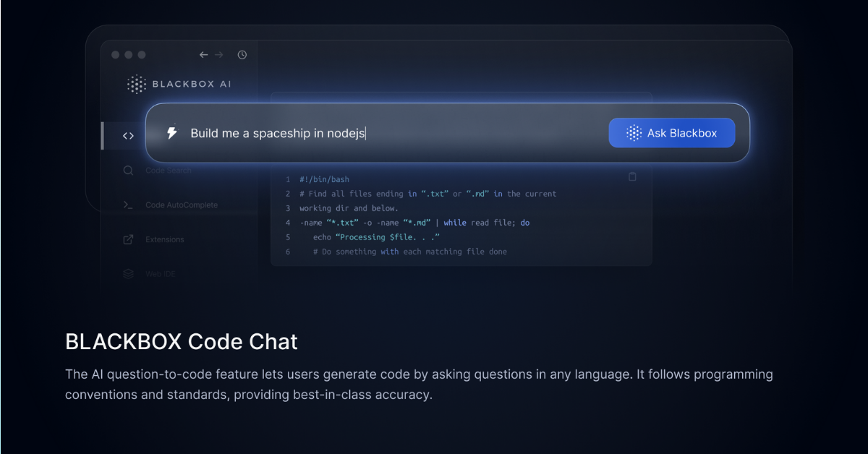Click the forward arrow navigation icon
The width and height of the screenshot is (868, 454).
click(218, 55)
